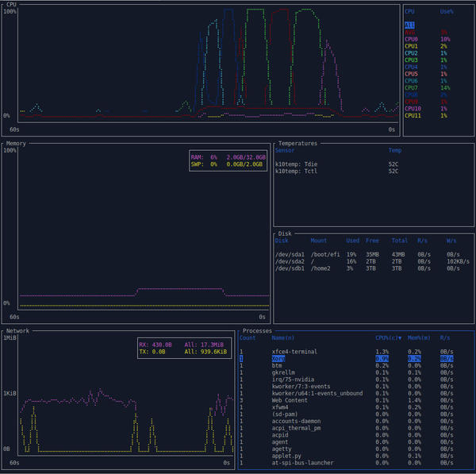476x474 pixels.
Task: Click the SWP usage legend entry
Action: 226,164
